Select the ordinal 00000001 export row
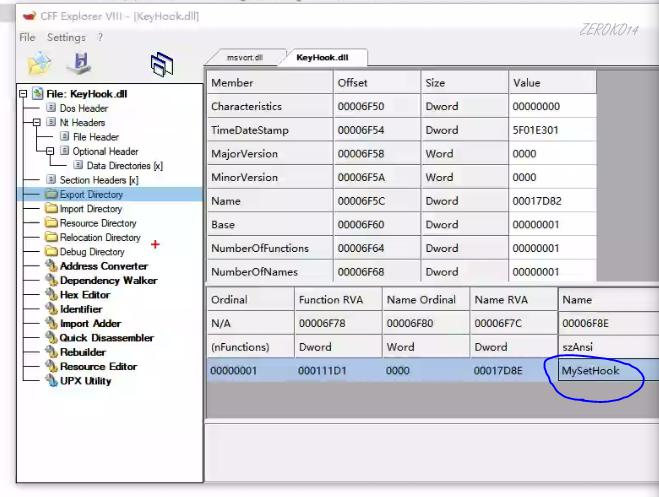This screenshot has width=659, height=497. click(x=433, y=371)
